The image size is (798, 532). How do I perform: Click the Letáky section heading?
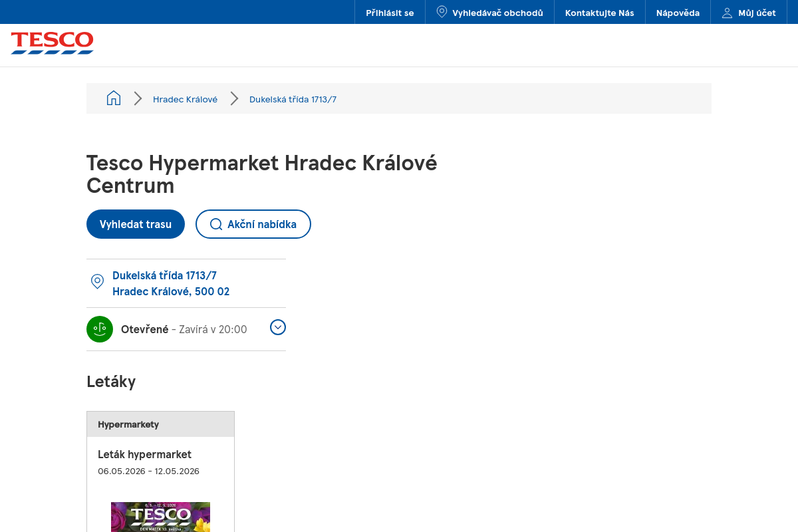tap(111, 382)
